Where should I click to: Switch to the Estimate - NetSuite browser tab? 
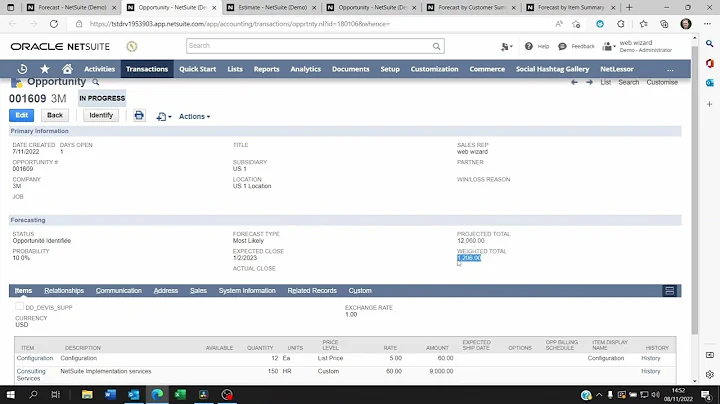click(x=273, y=7)
